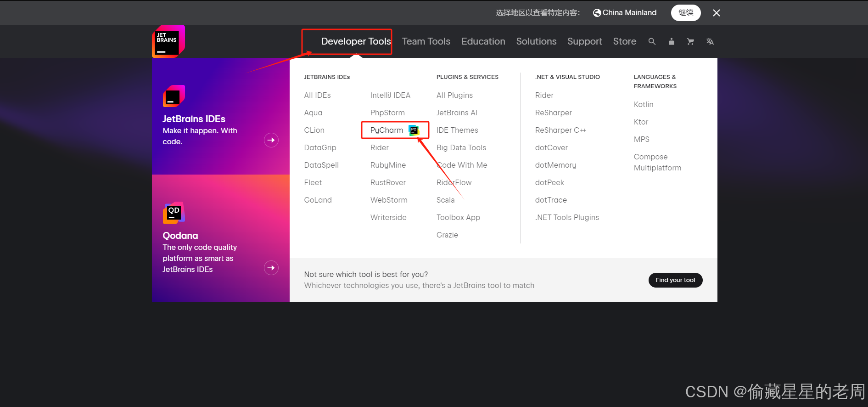The image size is (868, 407).
Task: Open the MPS link
Action: [641, 139]
